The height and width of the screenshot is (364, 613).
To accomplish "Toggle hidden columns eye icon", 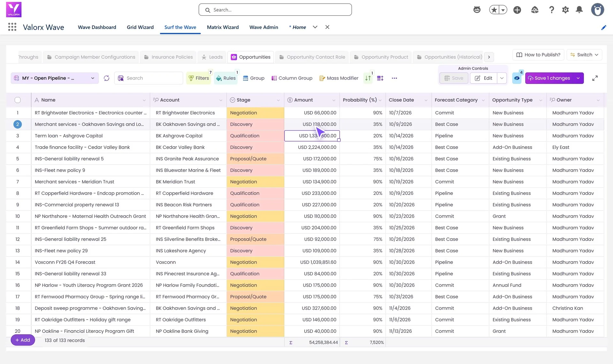I will pos(517,78).
